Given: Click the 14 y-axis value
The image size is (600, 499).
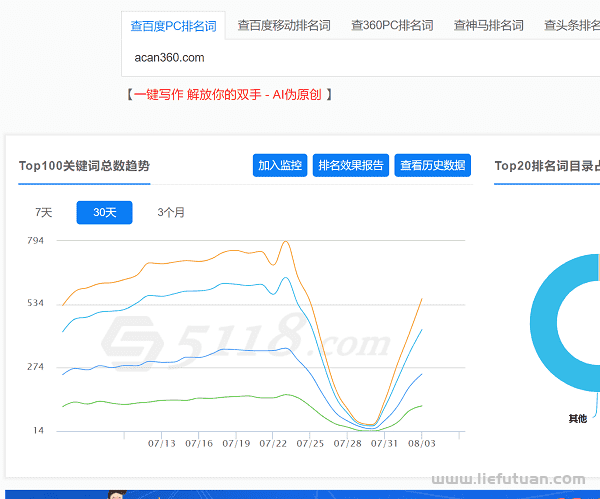Looking at the screenshot, I should click(38, 431).
